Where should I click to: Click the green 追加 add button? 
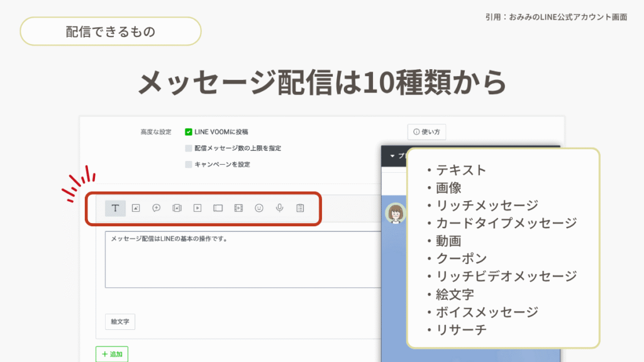pos(112,354)
